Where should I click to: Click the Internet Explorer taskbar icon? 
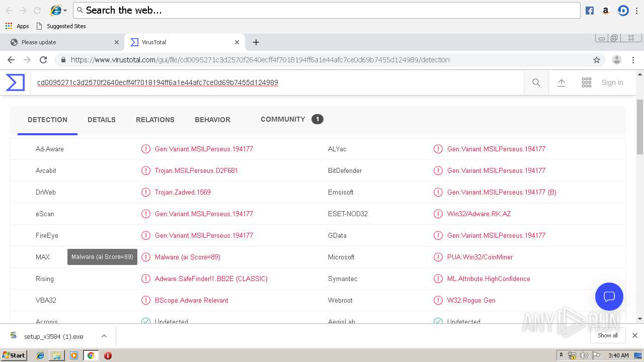pos(40,355)
